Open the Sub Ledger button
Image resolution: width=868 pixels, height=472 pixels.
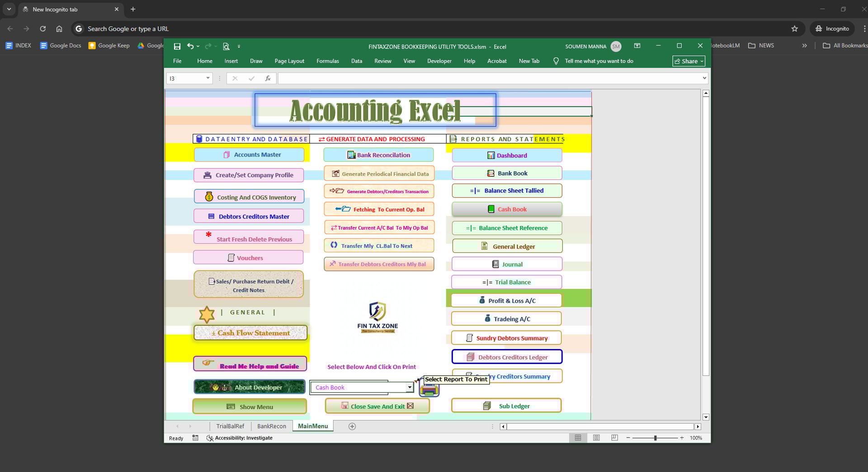pos(506,406)
